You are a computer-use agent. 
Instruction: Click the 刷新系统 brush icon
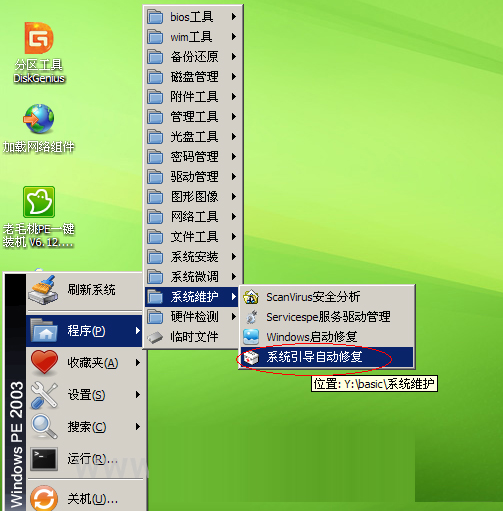point(43,290)
